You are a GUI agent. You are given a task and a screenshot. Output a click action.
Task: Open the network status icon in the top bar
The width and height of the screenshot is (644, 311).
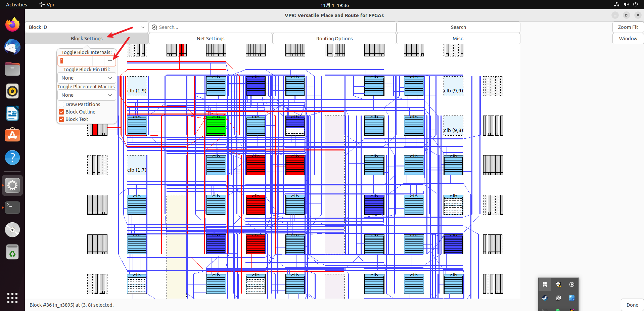tap(616, 5)
